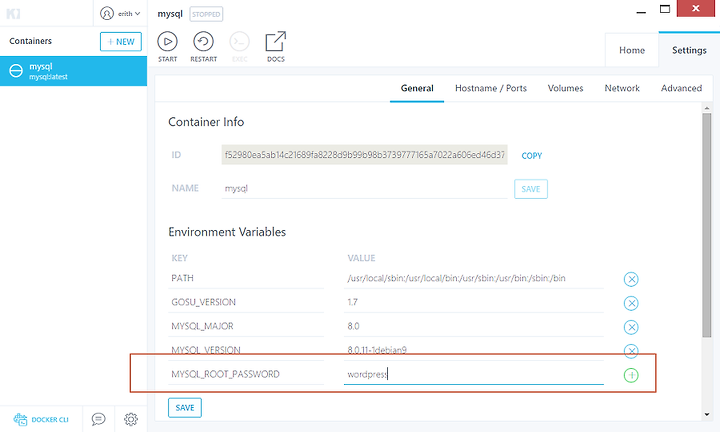Open the erith account dropdown
The width and height of the screenshot is (720, 432).
tap(120, 14)
